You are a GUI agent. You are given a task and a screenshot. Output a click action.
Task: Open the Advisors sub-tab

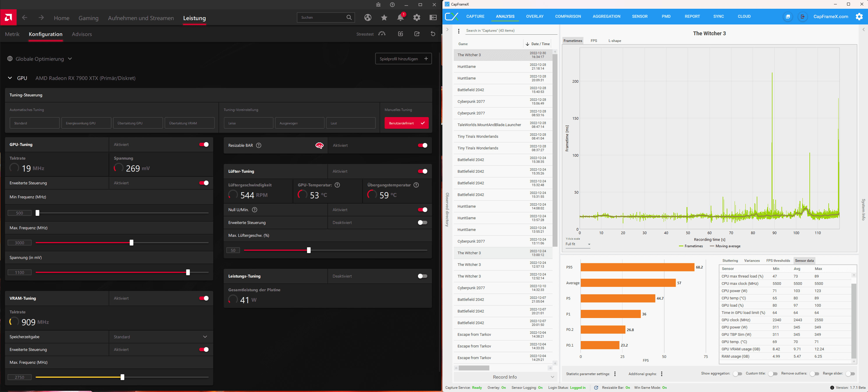(x=82, y=34)
